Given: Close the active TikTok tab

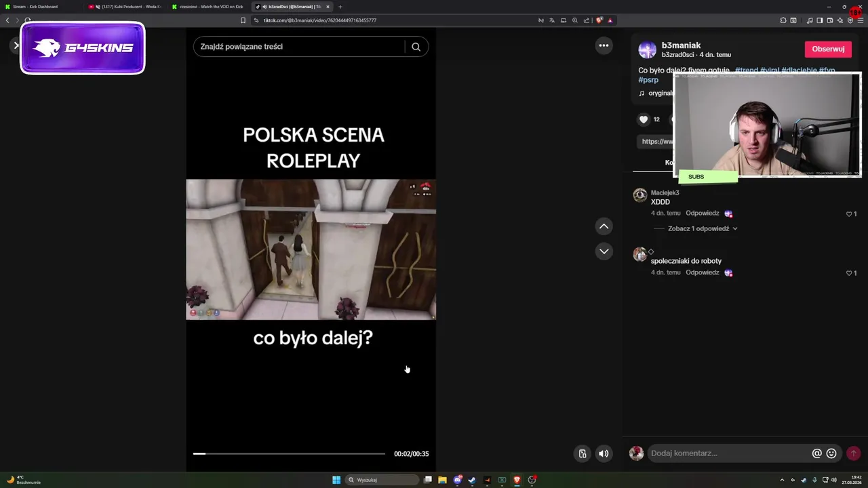Looking at the screenshot, I should point(328,7).
